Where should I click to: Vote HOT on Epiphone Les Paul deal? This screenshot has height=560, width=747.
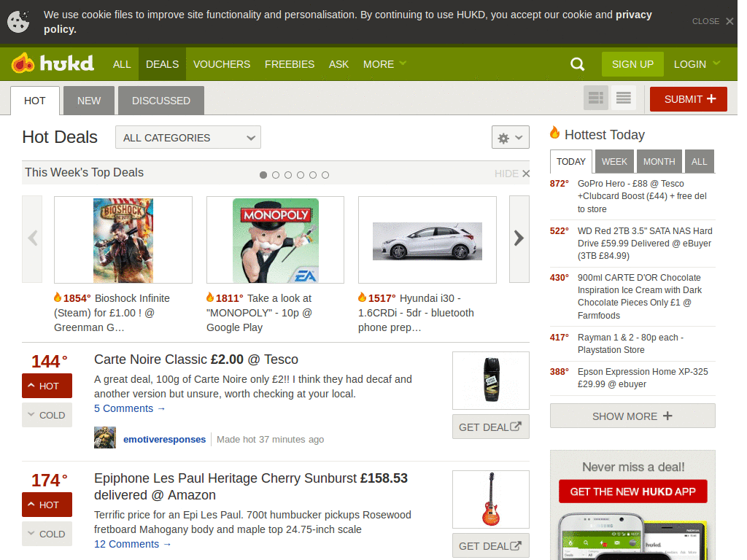47,505
